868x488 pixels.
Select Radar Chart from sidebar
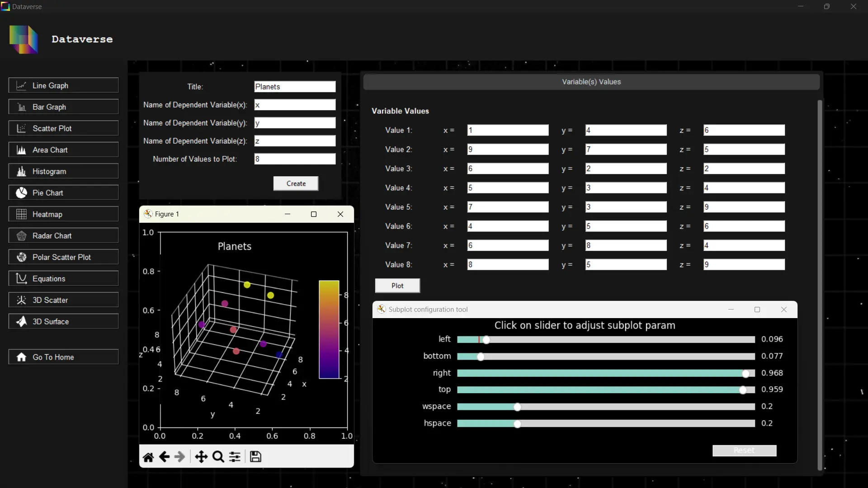[63, 235]
